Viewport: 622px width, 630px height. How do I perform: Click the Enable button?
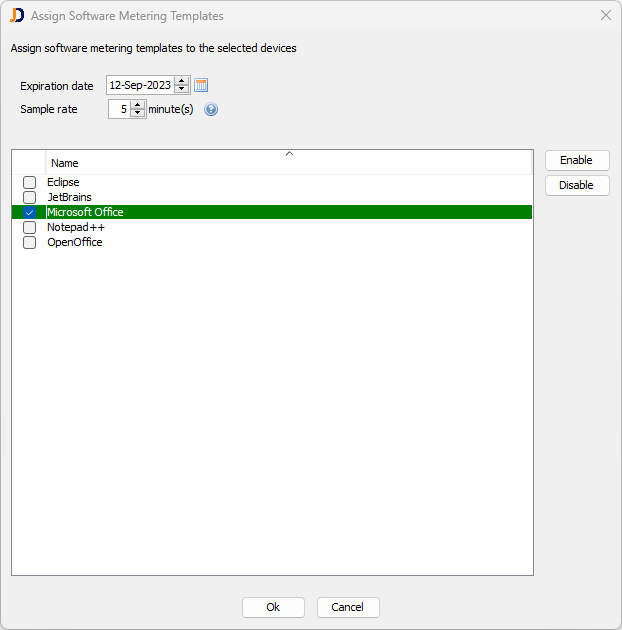click(577, 160)
